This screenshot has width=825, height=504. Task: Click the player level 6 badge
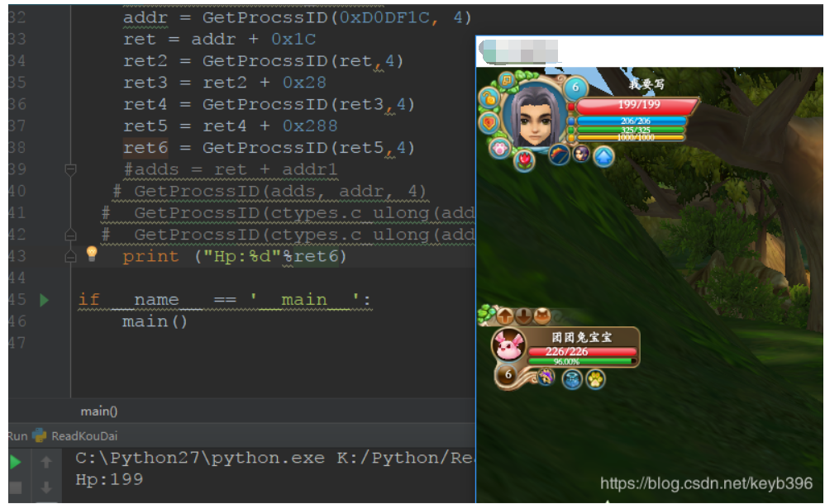(575, 87)
